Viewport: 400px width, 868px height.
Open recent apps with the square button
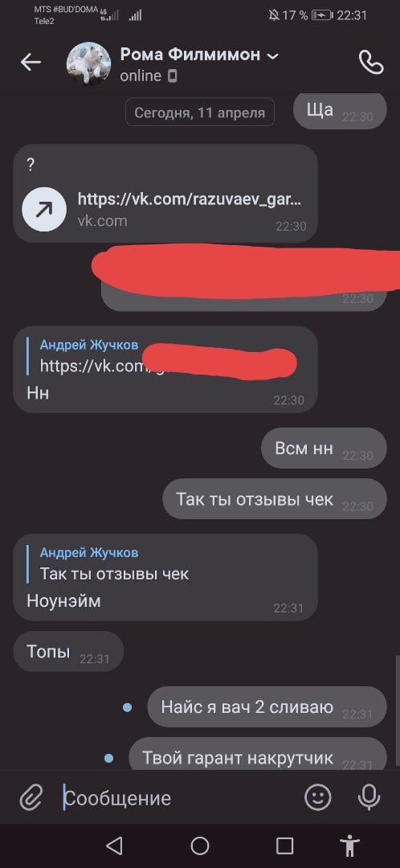[285, 845]
